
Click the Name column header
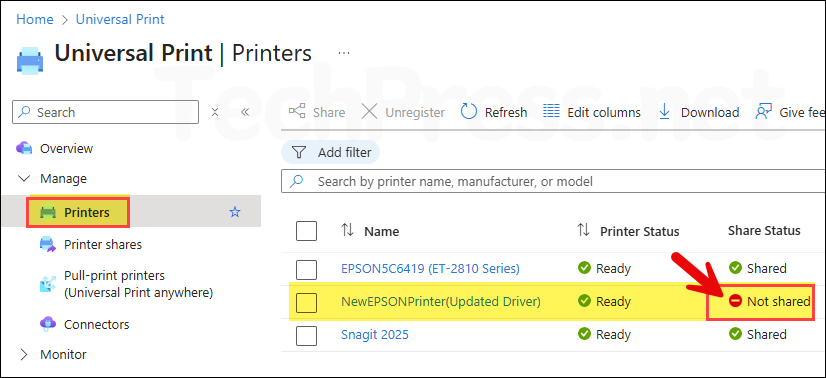[381, 231]
